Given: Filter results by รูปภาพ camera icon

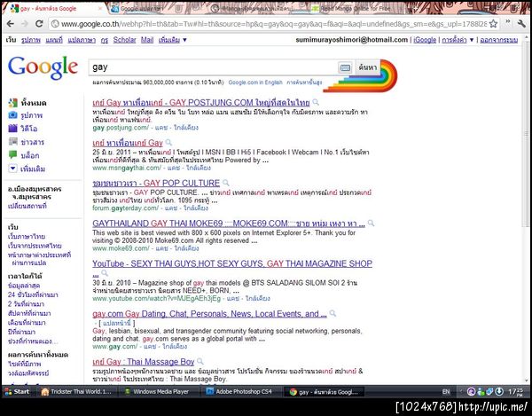Looking at the screenshot, I should (x=13, y=115).
